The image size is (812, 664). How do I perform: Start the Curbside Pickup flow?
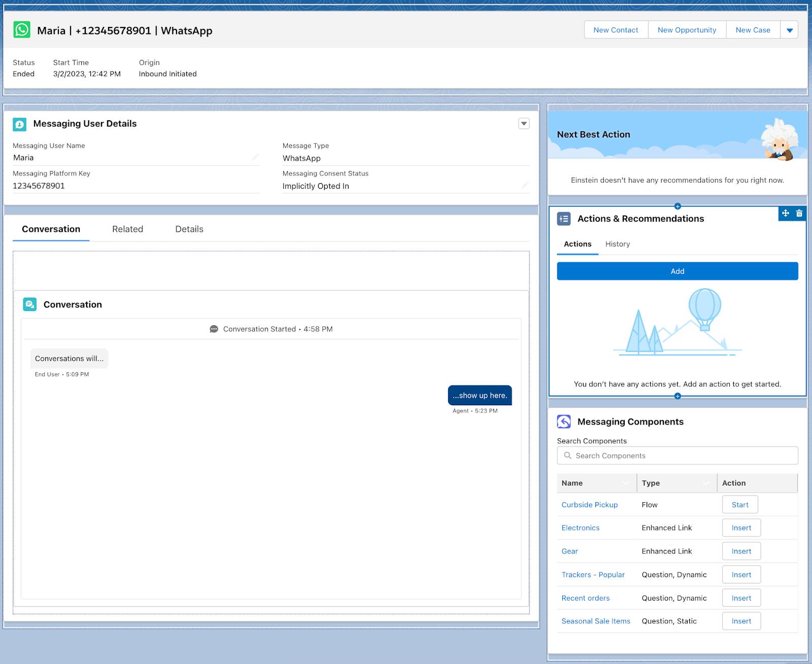739,504
